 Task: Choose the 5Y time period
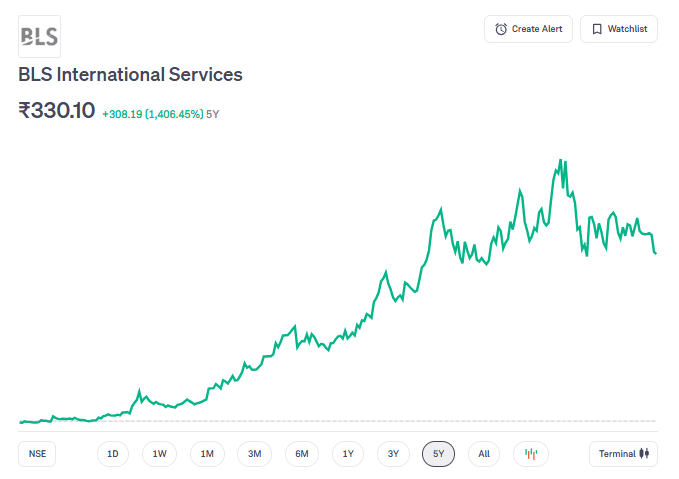[x=439, y=454]
